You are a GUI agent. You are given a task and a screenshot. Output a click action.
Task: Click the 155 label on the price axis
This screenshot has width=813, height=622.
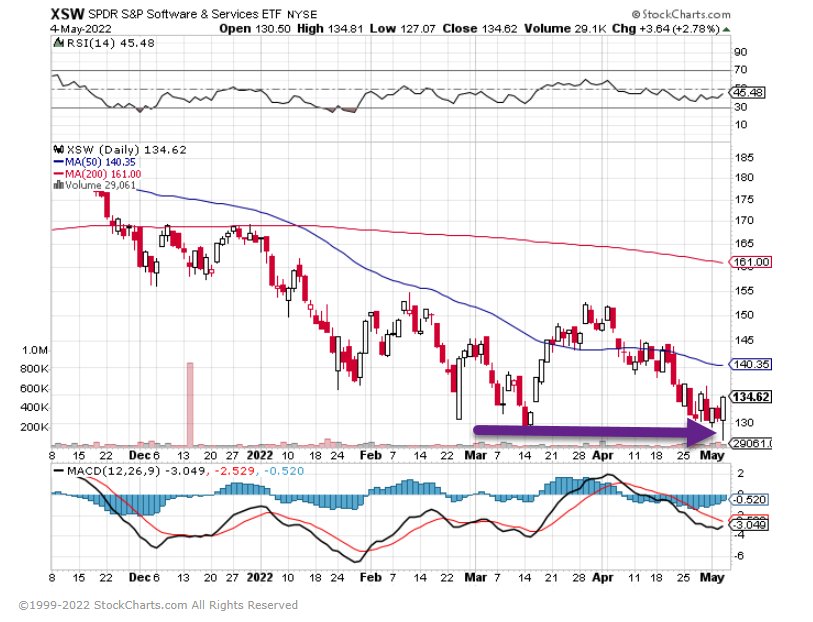pyautogui.click(x=744, y=291)
